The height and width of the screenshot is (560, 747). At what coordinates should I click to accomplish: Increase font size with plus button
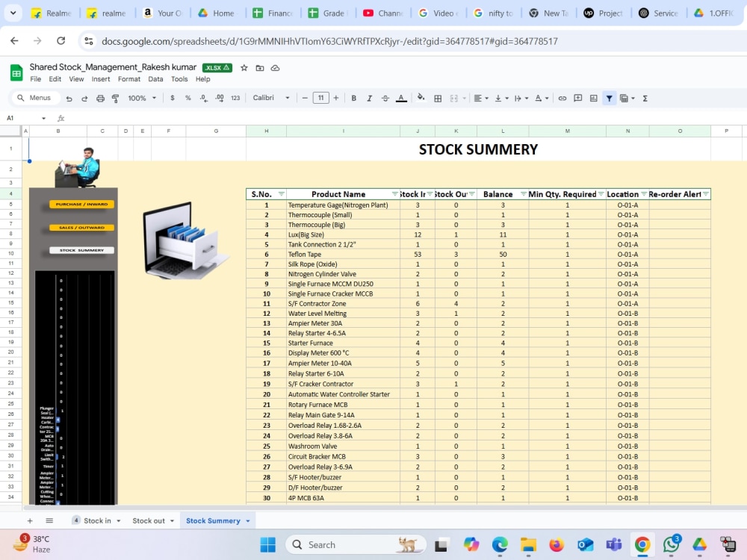336,98
